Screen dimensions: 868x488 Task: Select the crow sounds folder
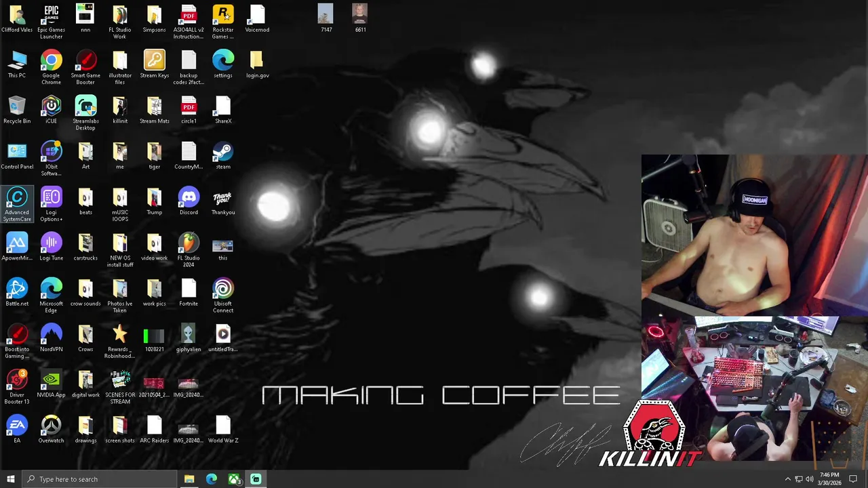point(85,291)
